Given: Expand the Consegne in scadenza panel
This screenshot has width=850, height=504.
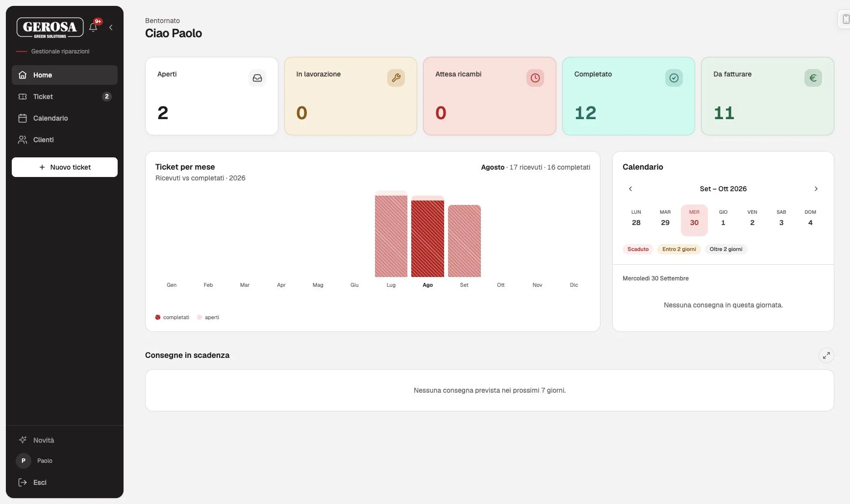Looking at the screenshot, I should click(x=826, y=355).
